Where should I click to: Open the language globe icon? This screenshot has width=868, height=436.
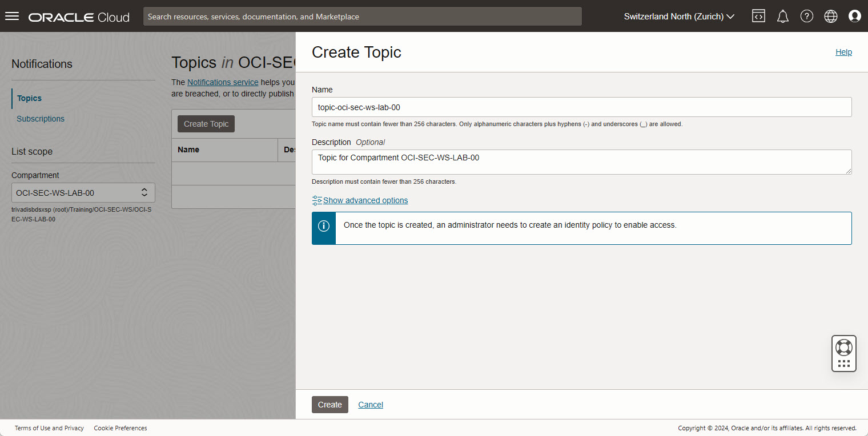click(831, 16)
